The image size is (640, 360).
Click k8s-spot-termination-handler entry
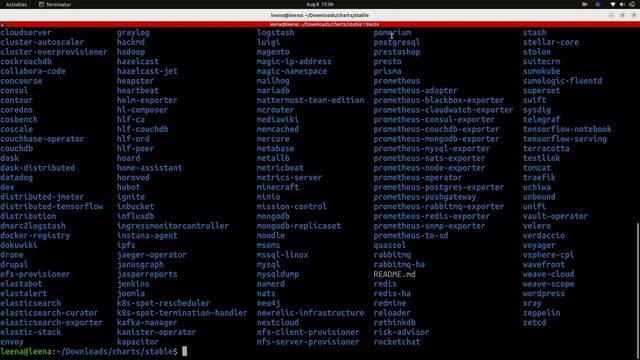182,313
